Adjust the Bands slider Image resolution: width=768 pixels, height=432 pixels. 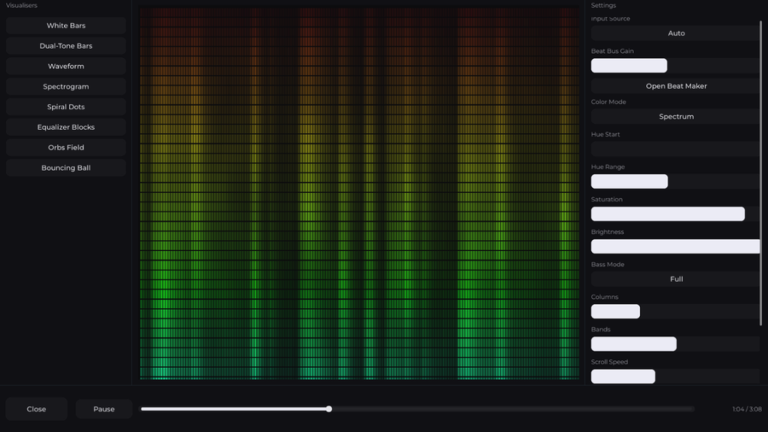[675, 344]
